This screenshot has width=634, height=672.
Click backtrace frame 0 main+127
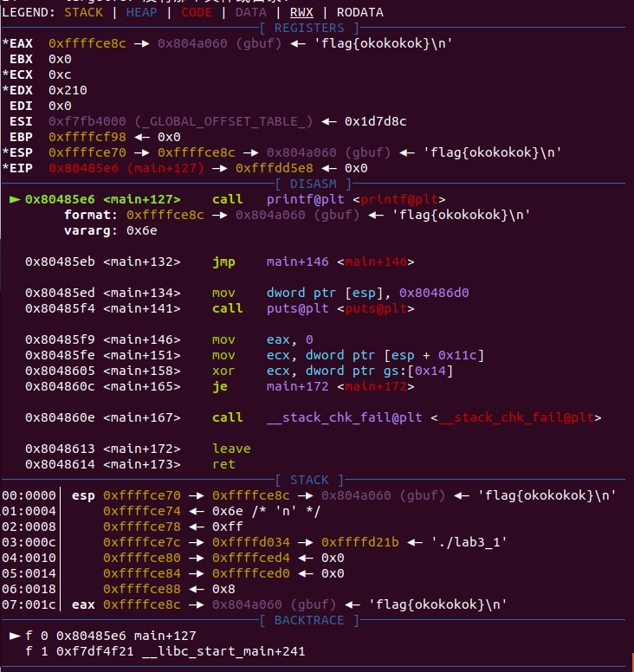[110, 636]
